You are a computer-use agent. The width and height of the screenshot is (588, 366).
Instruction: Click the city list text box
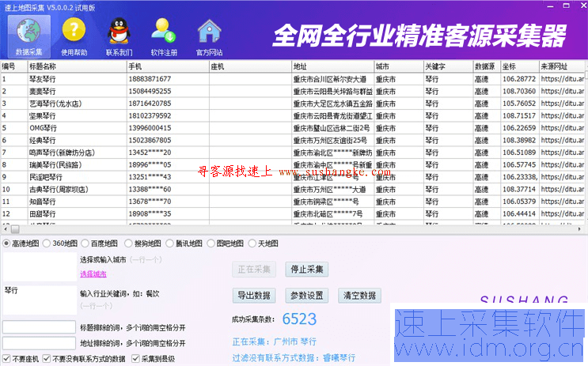40,266
